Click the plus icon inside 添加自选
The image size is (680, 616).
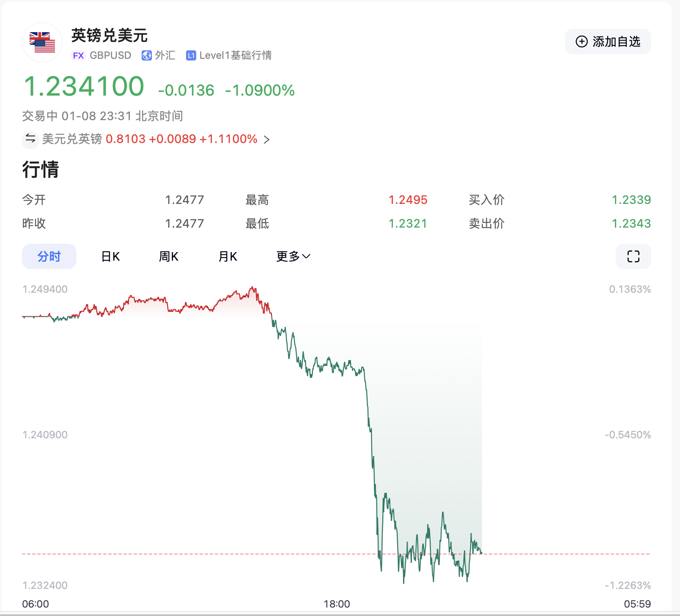pos(581,41)
